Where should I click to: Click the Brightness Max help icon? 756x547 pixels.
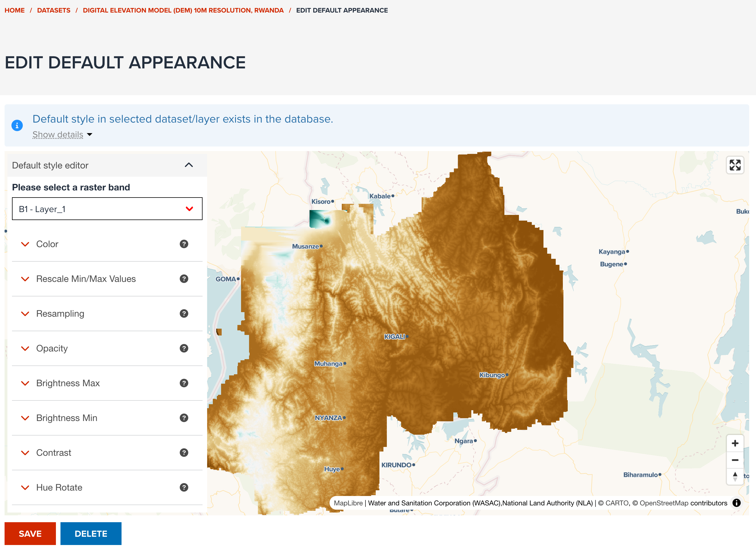tap(184, 383)
